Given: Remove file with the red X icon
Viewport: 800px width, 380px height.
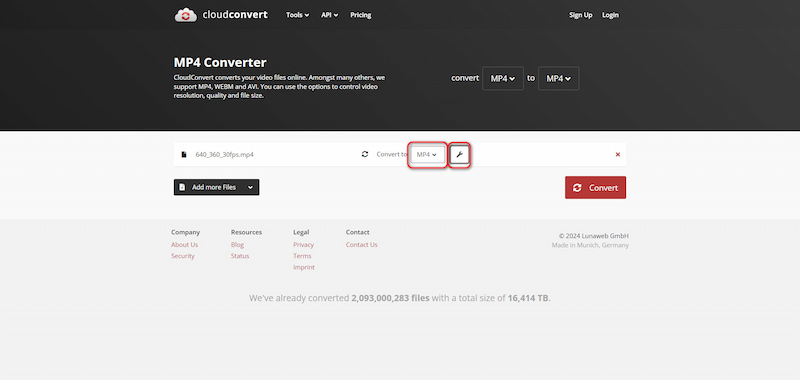Looking at the screenshot, I should [617, 155].
